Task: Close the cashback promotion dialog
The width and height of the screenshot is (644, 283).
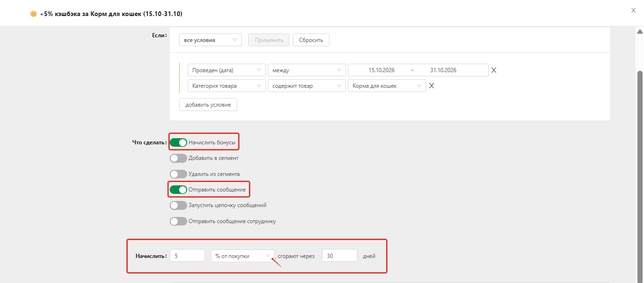Action: pyautogui.click(x=633, y=10)
